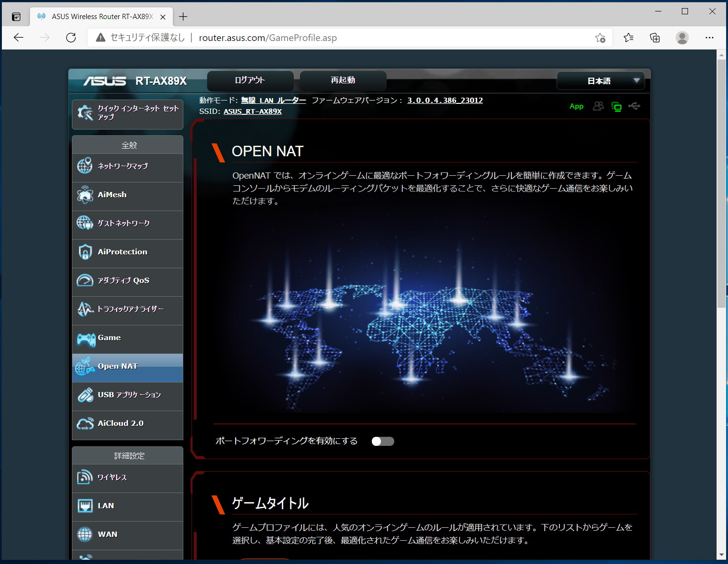Open USB アプリケーション menu item

click(128, 397)
